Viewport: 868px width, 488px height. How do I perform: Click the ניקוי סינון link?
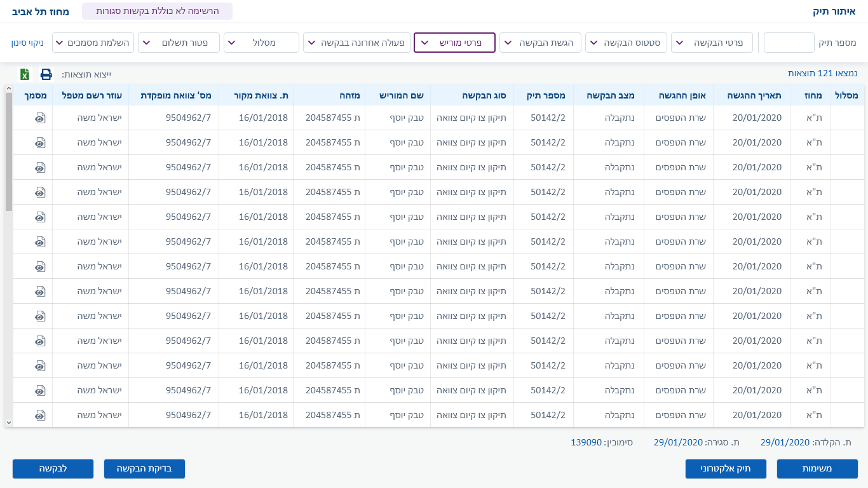[27, 43]
